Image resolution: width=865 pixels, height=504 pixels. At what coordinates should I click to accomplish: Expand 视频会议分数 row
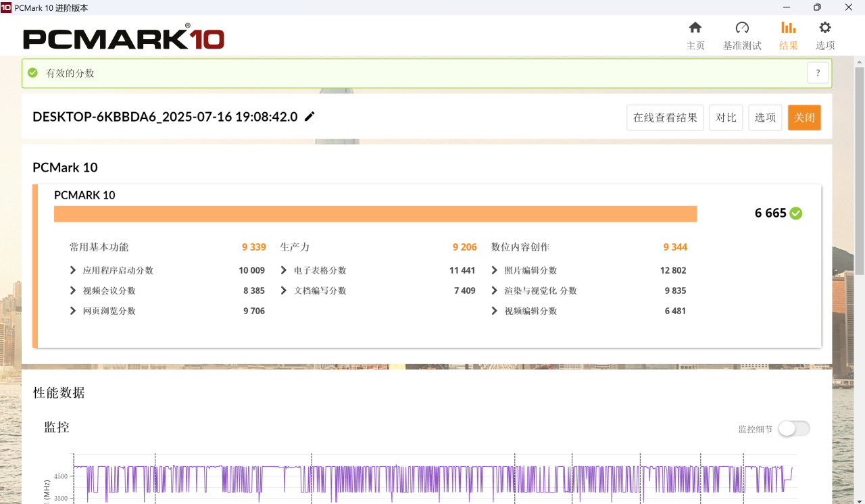pyautogui.click(x=73, y=291)
